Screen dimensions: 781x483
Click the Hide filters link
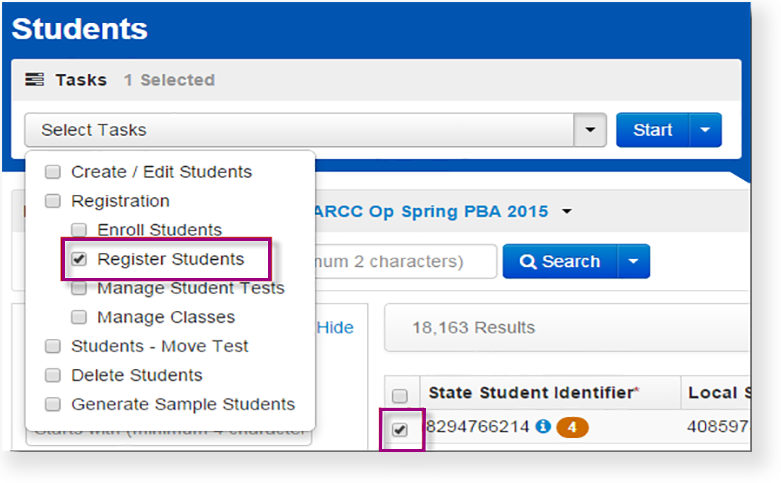pos(335,327)
